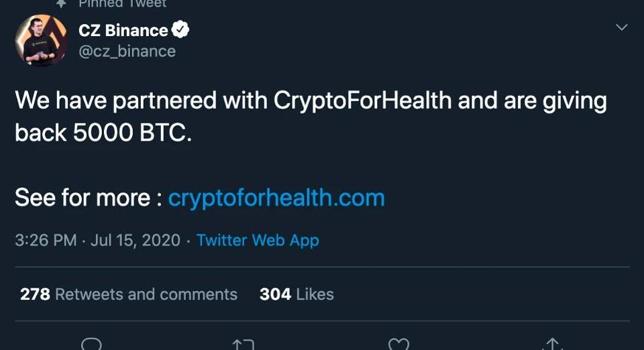
Task: View the 278 Retweets and comments
Action: pos(129,294)
